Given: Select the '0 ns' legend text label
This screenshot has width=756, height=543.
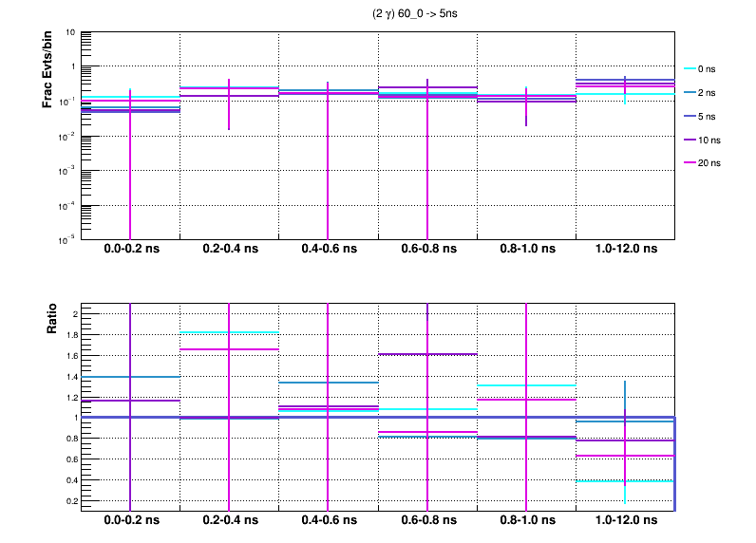Looking at the screenshot, I should [709, 69].
